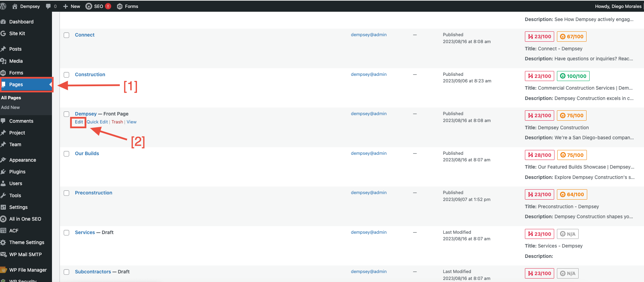The image size is (644, 282).
Task: Click the Posts pin icon
Action: click(x=3, y=49)
